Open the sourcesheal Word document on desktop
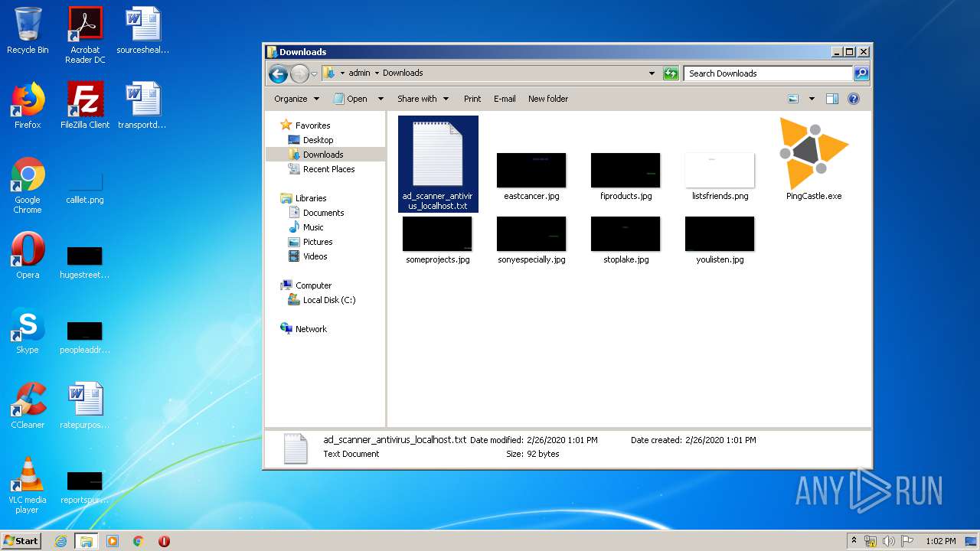Screen dimensions: 980x551 point(142,31)
